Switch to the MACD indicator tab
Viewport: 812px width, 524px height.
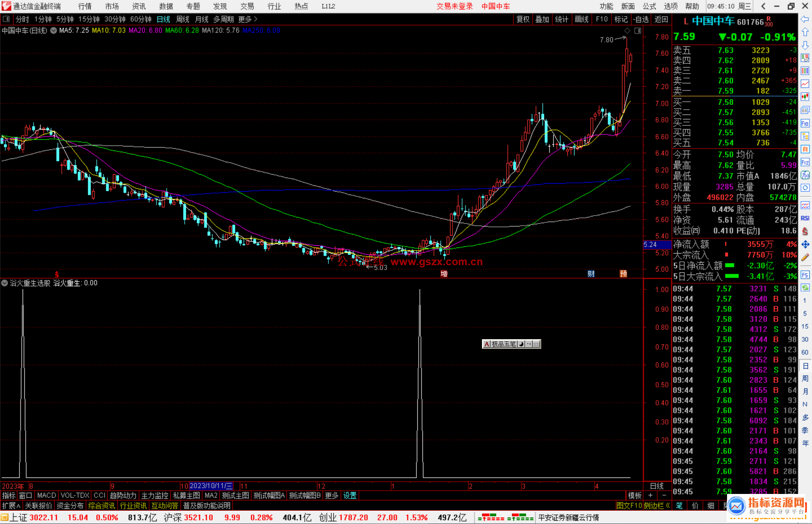[47, 495]
